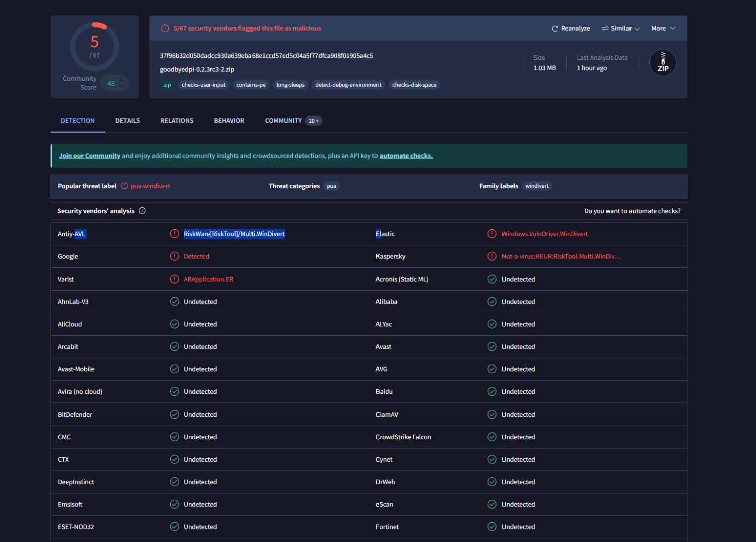Click the Similar search icon

click(x=605, y=29)
